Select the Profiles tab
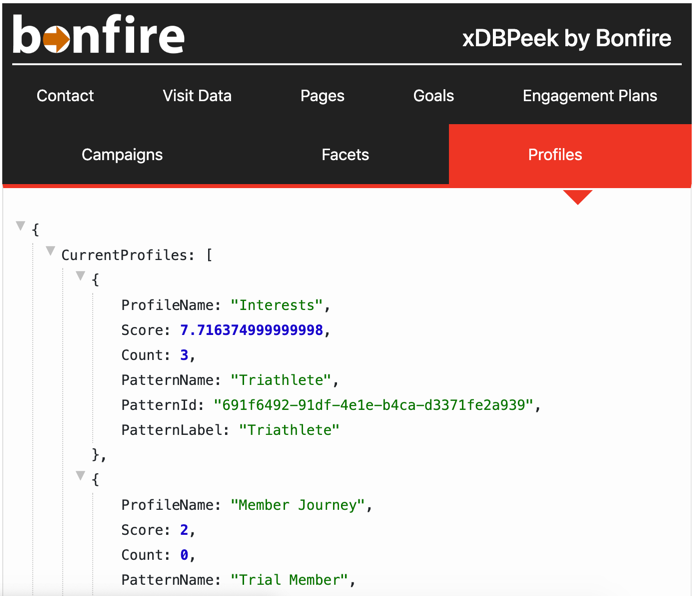Image resolution: width=693 pixels, height=596 pixels. coord(570,154)
